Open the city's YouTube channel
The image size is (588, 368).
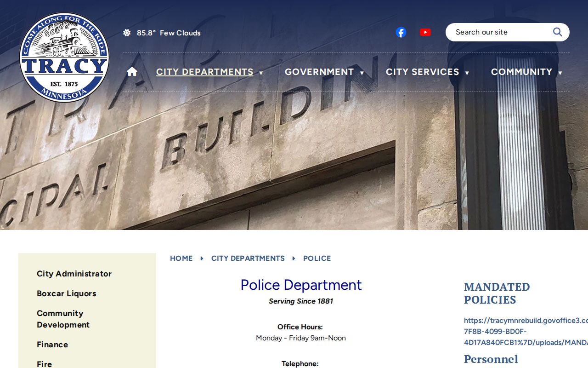425,32
